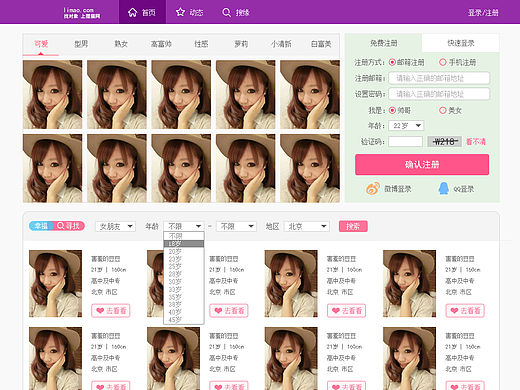The height and width of the screenshot is (390, 520).
Task: Open the 登录/注册 link in header
Action: [483, 13]
